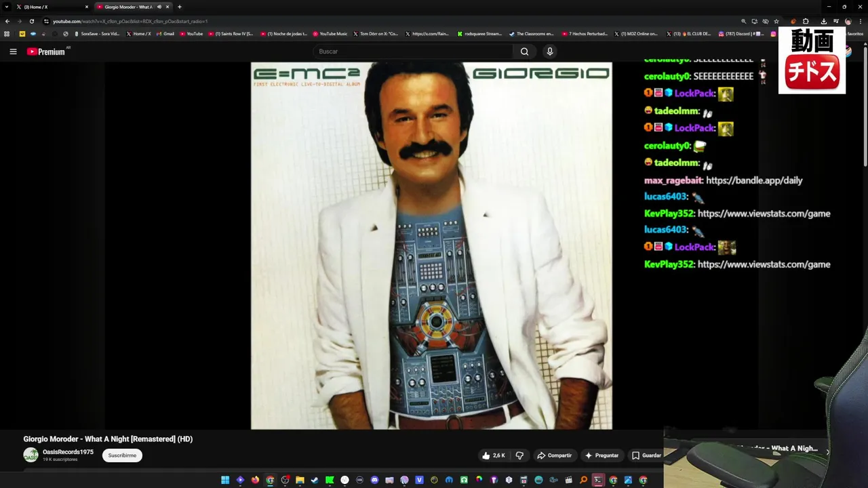
Task: Open the 7 Hechos Perturbad... bookmark
Action: click(585, 33)
